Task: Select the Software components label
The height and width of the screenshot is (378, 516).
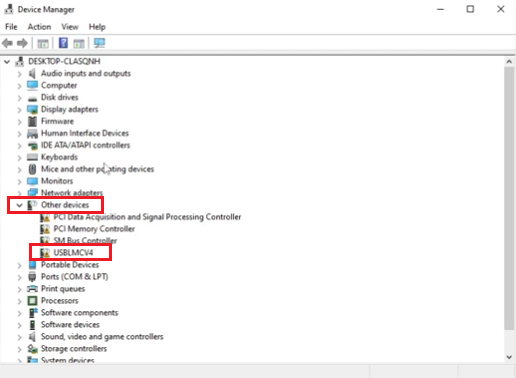Action: (79, 313)
